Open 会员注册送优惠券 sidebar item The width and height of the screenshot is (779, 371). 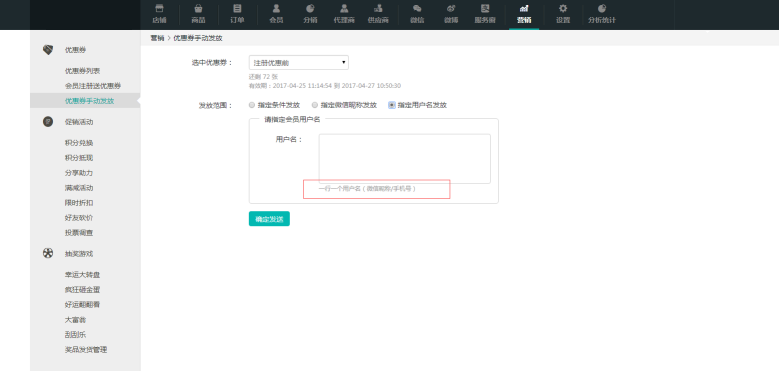pos(93,86)
